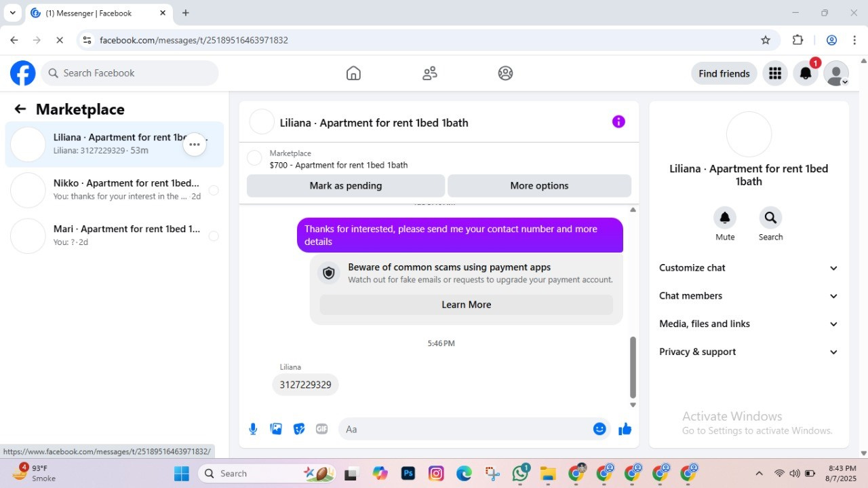Open the three-dot options on Liliana chat
868x488 pixels.
pos(195,144)
